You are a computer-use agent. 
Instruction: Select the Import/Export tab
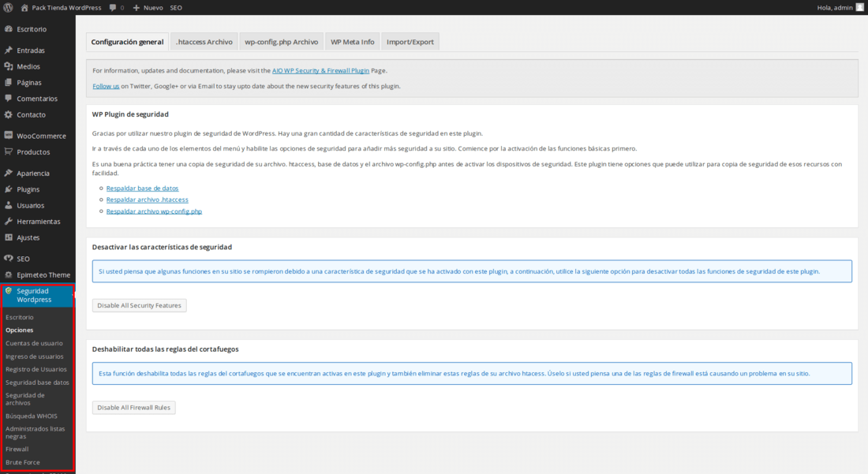(x=410, y=42)
